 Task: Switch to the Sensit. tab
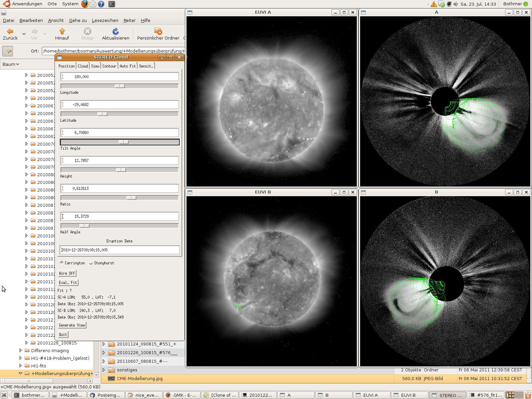click(146, 66)
